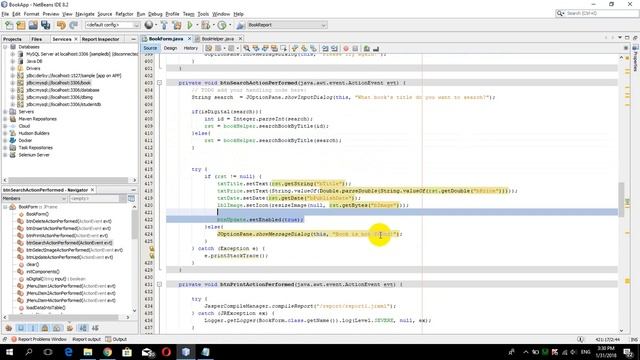The height and width of the screenshot is (360, 640).
Task: Click the New File toolbar icon
Action: pyautogui.click(x=9, y=25)
